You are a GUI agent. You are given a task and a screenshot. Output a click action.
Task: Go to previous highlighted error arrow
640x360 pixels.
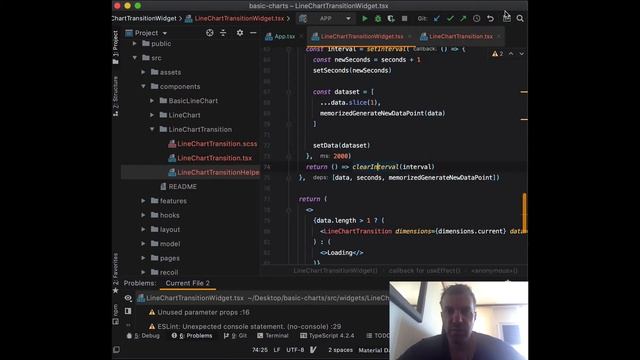tap(511, 53)
